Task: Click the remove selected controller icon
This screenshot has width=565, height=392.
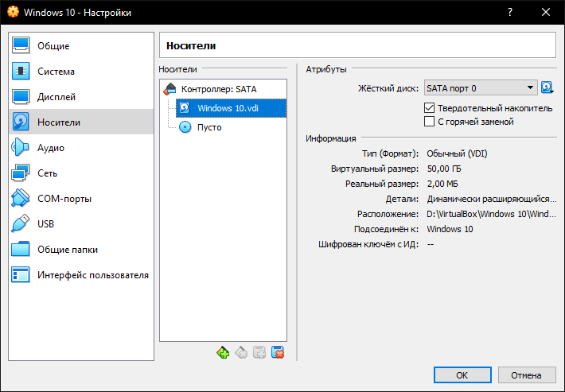Action: (x=241, y=352)
